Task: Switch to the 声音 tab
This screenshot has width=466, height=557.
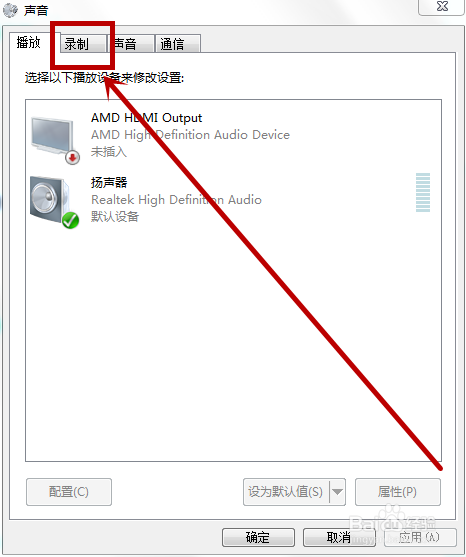Action: coord(132,44)
